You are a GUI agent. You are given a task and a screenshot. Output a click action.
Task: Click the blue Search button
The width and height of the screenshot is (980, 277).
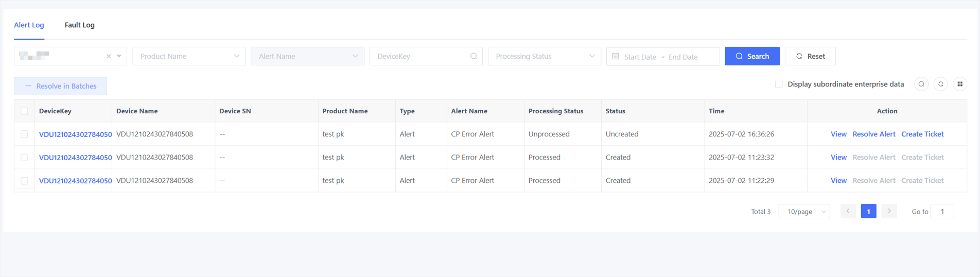pyautogui.click(x=752, y=56)
